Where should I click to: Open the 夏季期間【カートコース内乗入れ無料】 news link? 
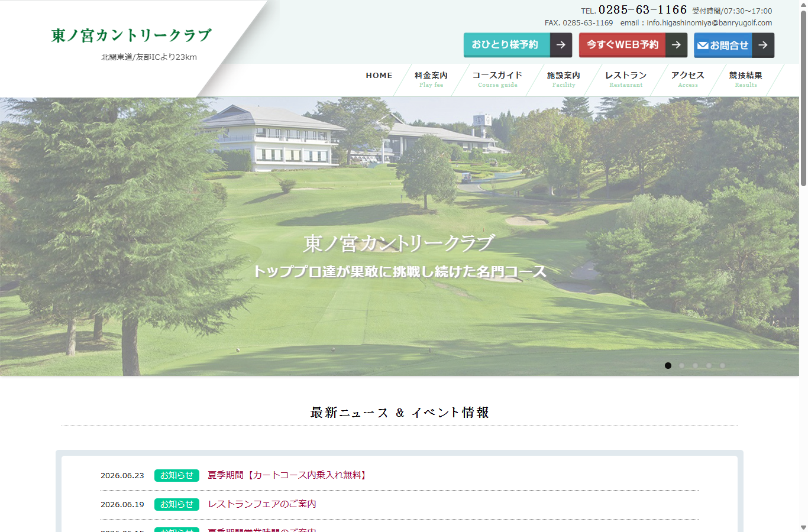click(288, 475)
